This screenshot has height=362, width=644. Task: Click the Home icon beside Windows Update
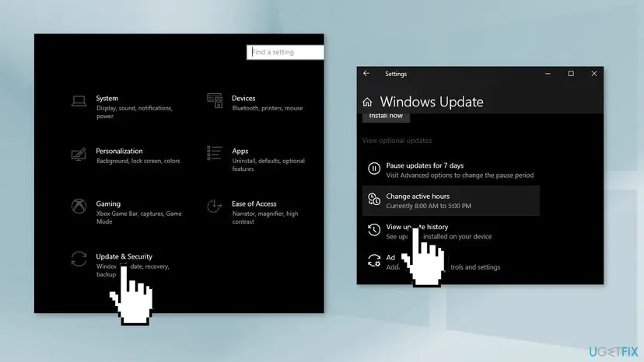(367, 102)
